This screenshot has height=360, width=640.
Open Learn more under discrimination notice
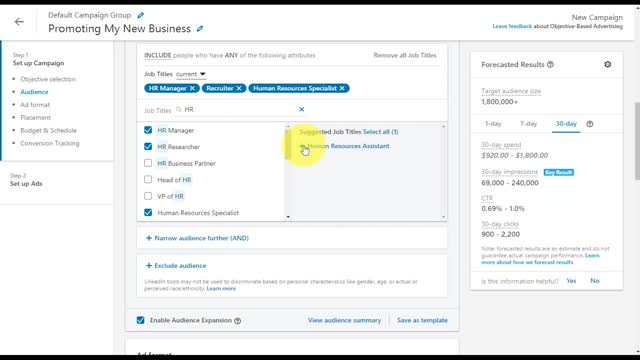click(221, 289)
